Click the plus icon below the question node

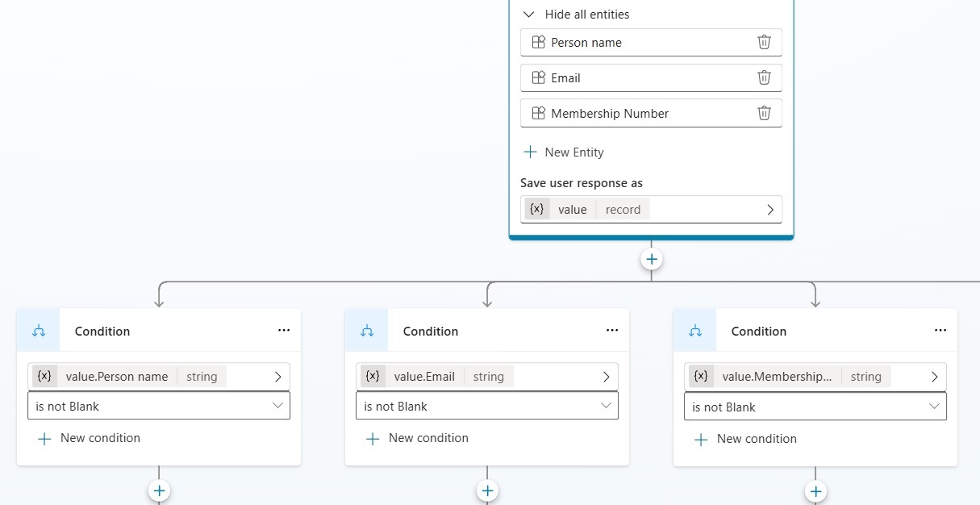point(651,259)
